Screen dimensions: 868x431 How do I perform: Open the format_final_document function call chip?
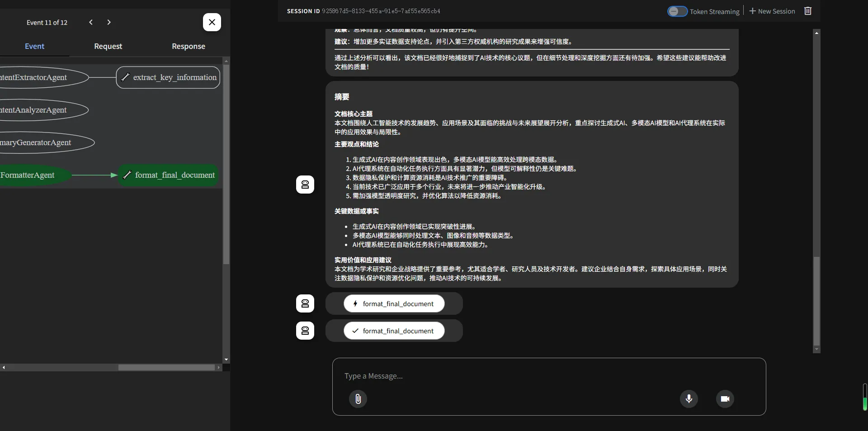click(394, 303)
